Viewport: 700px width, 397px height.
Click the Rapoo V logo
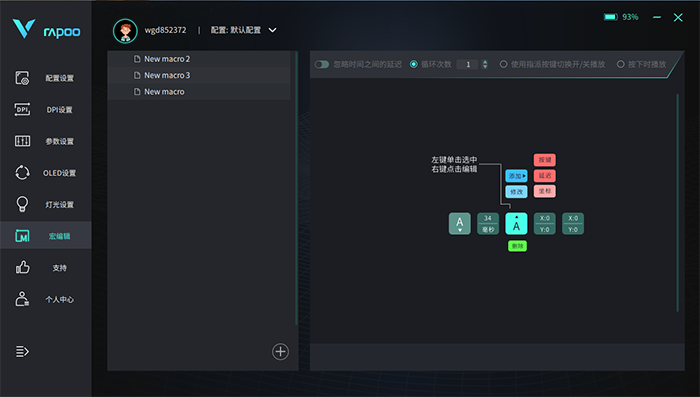click(x=24, y=29)
